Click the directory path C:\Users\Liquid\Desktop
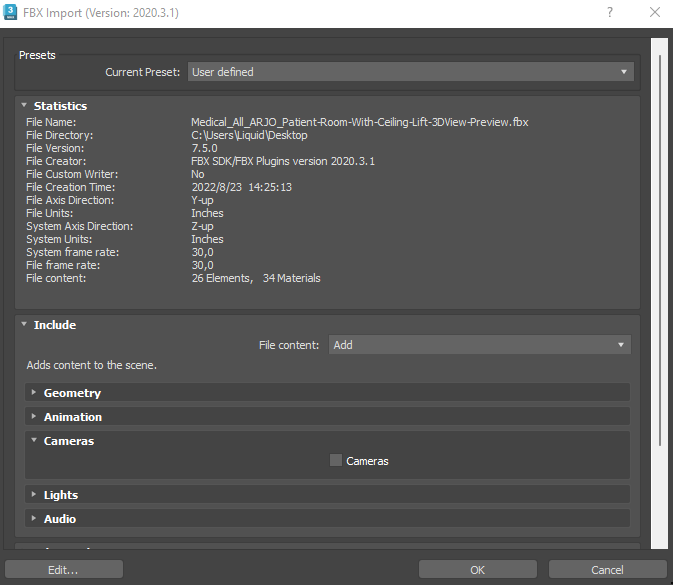 tap(249, 135)
